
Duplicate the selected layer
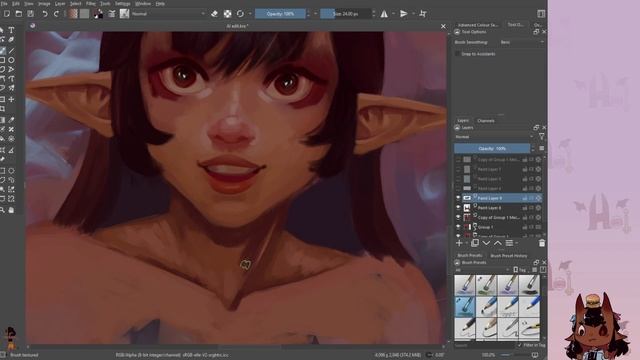click(475, 243)
